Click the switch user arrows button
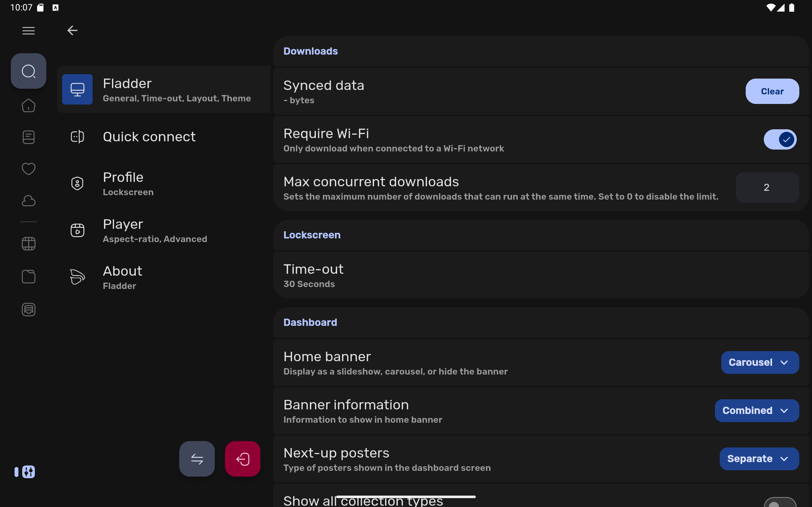Viewport: 812px width, 507px height. [197, 459]
